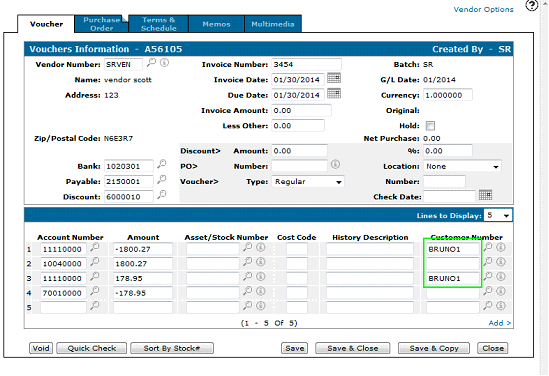The width and height of the screenshot is (549, 376).
Task: Search Customer Number on line 2
Action: pyautogui.click(x=488, y=262)
